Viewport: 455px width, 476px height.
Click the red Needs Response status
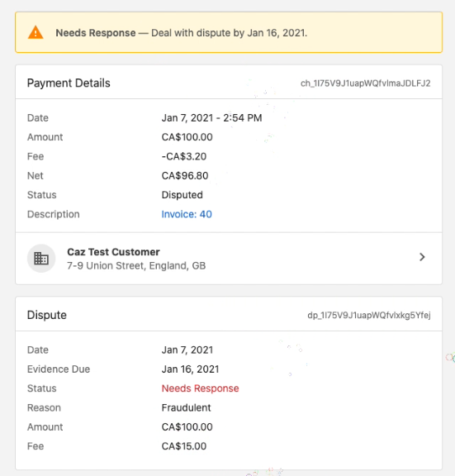(x=200, y=388)
